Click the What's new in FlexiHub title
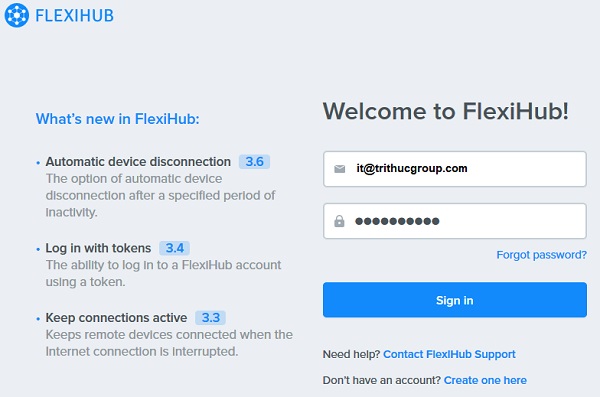 pyautogui.click(x=117, y=119)
